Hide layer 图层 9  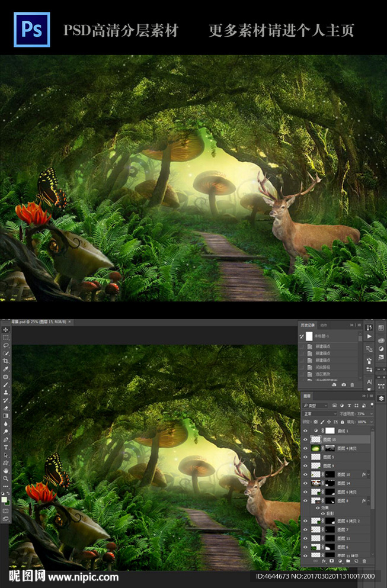(x=305, y=466)
